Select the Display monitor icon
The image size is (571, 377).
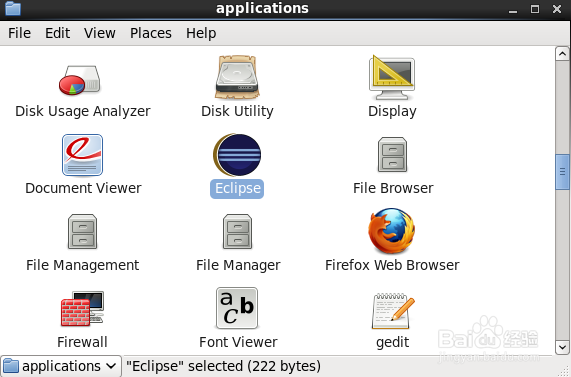pos(392,77)
